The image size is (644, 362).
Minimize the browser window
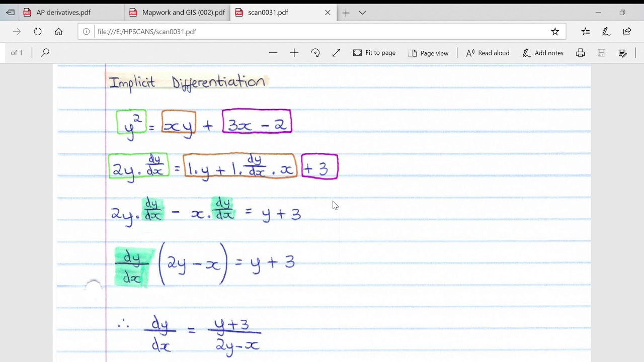(x=598, y=13)
